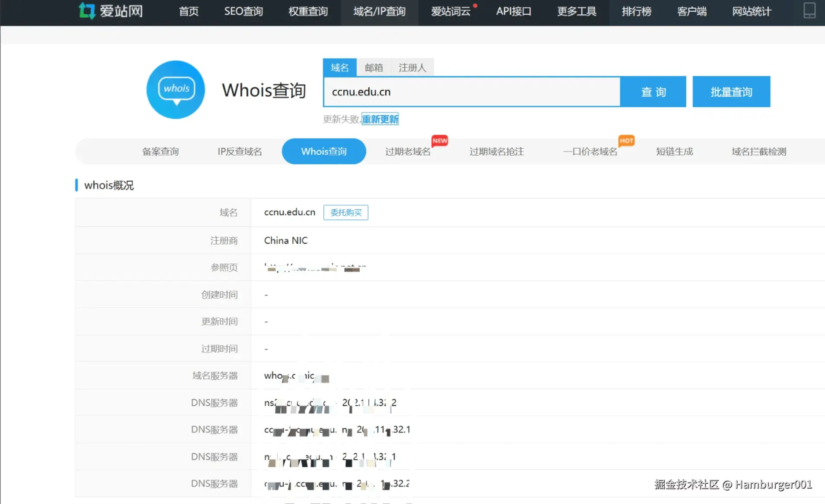Open the 域名拦截检测 tab
This screenshot has width=825, height=504.
click(759, 151)
